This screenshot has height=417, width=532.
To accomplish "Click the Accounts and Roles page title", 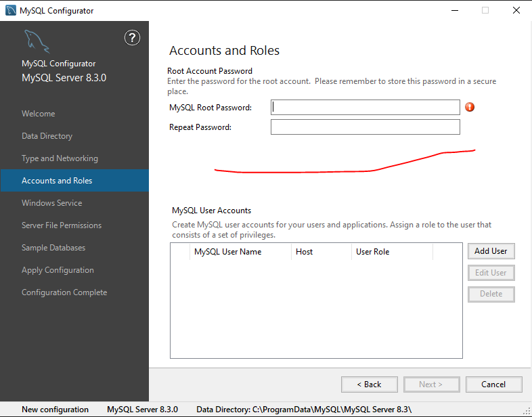I will [x=224, y=51].
